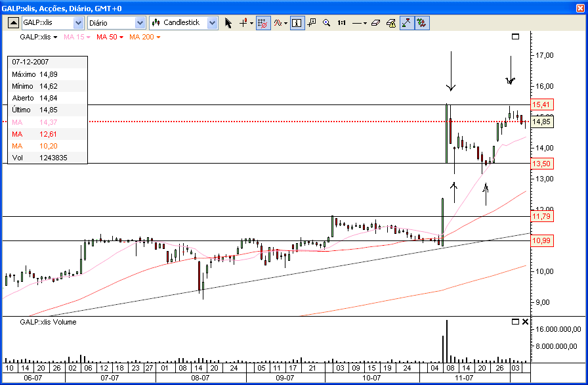Click the 11-07 month label on time axis
The image size is (588, 385).
464,378
